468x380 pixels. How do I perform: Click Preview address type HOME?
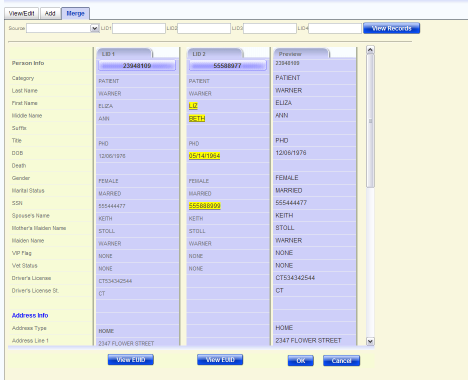284,328
